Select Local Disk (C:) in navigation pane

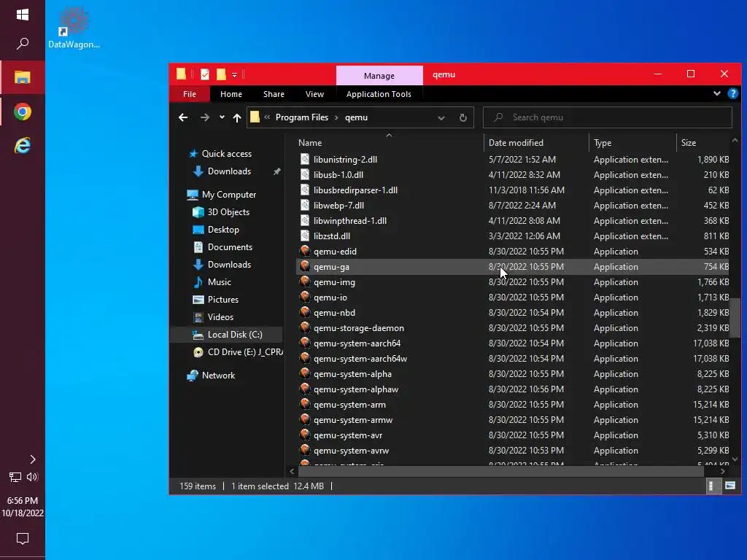[x=235, y=334]
